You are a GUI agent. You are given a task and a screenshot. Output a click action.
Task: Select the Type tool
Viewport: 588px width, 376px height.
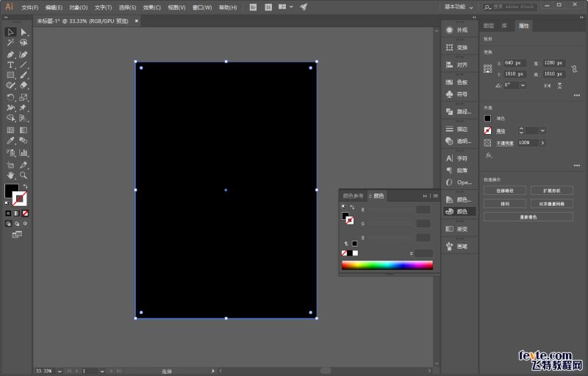[x=10, y=65]
